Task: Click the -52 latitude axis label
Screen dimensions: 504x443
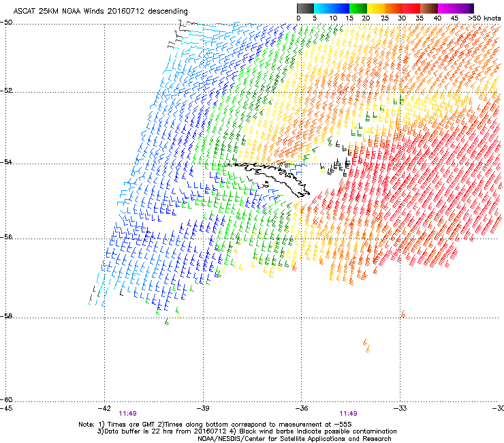Action: click(6, 90)
